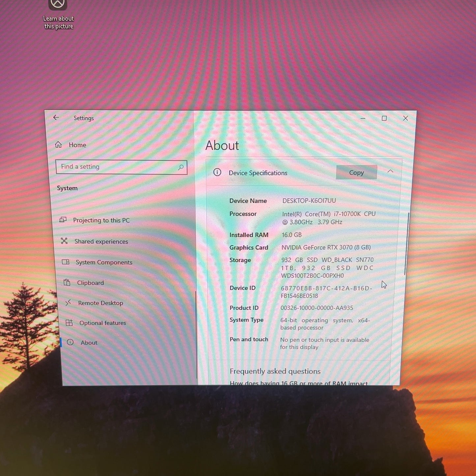Screen dimensions: 476x476
Task: Open System Components page
Action: pyautogui.click(x=104, y=262)
